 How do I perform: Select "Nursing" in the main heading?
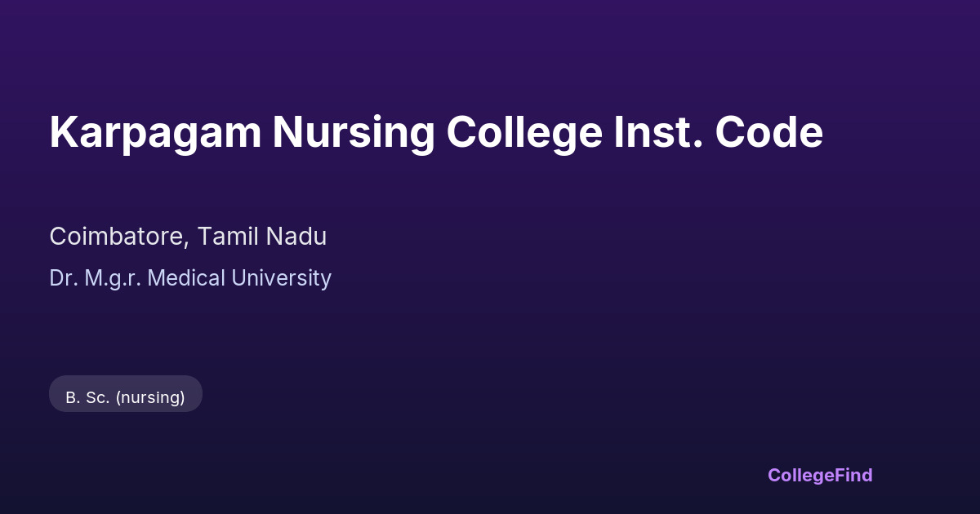353,134
